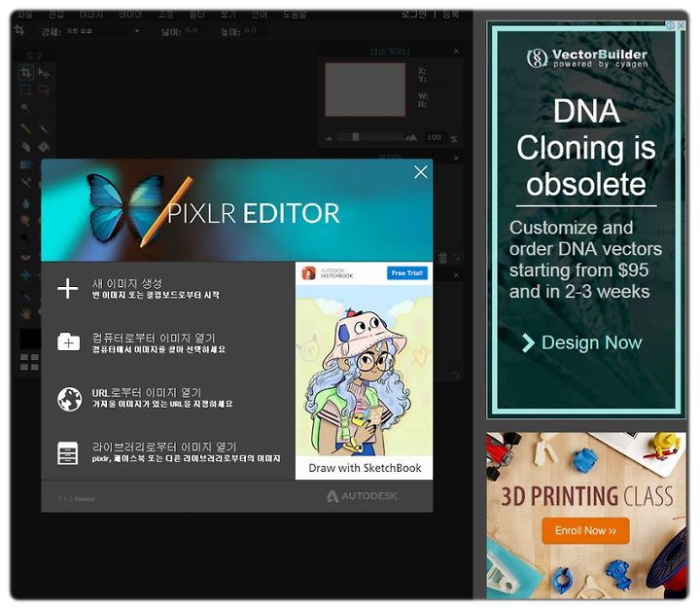Select the blue Bloat tool
This screenshot has width=700, height=610.
(25, 274)
